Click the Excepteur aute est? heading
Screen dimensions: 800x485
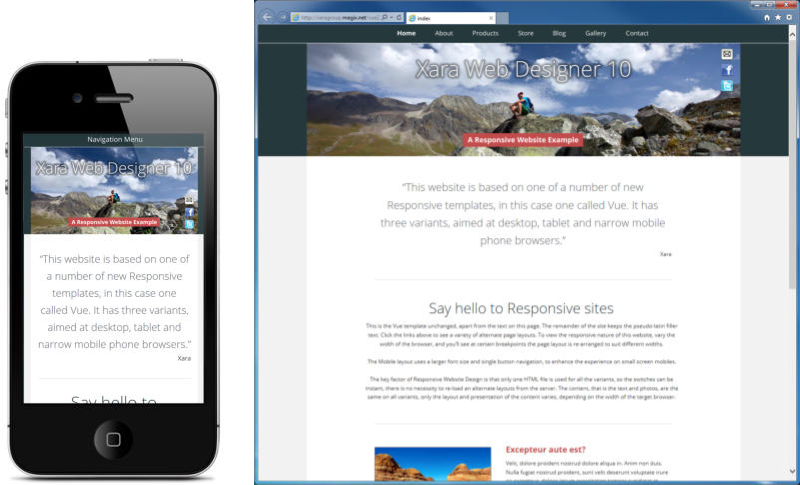click(x=545, y=449)
